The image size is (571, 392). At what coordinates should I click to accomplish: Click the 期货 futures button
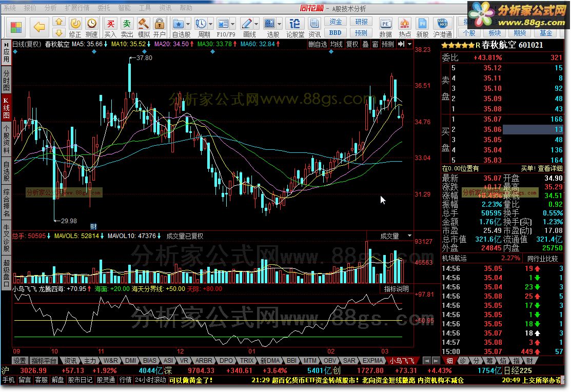click(x=520, y=33)
